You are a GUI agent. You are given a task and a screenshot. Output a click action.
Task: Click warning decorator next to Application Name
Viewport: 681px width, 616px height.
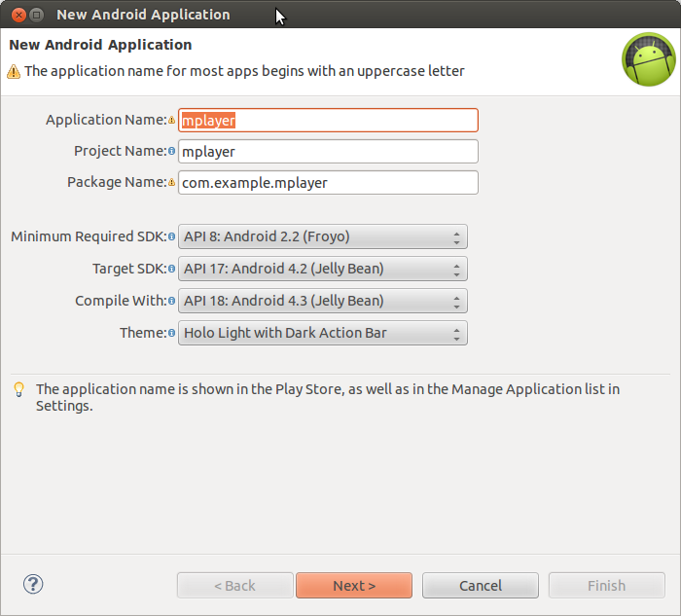coord(172,121)
